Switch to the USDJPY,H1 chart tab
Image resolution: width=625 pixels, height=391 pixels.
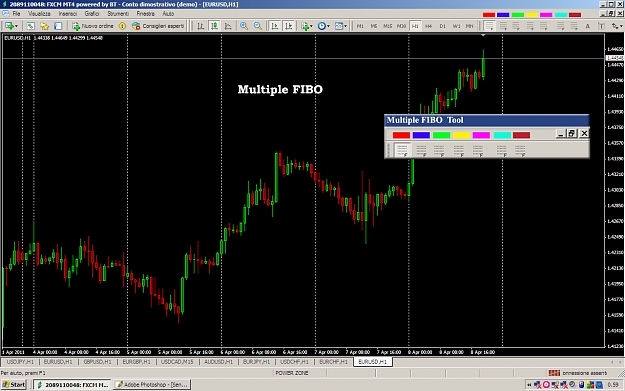(x=20, y=362)
